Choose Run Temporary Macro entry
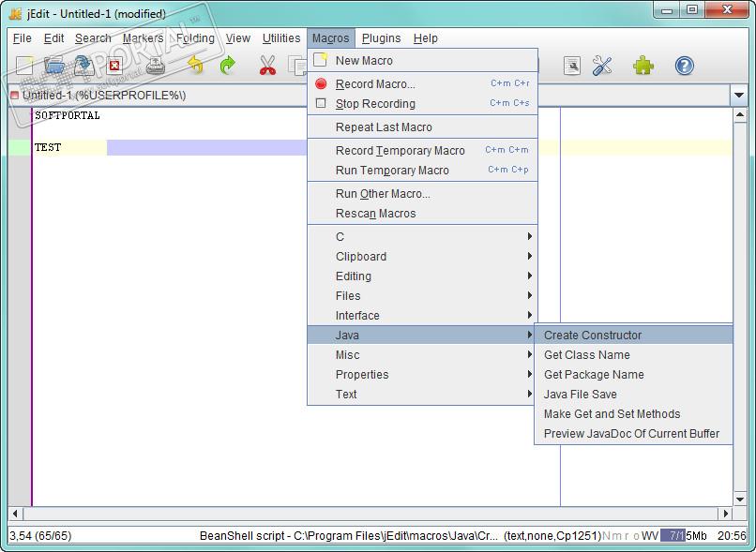756x552 pixels. click(x=422, y=170)
